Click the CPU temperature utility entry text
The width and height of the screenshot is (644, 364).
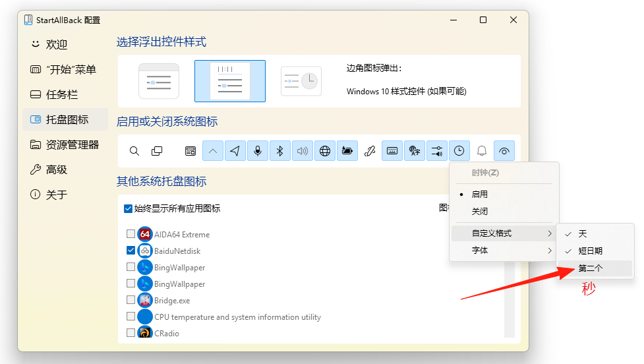coord(237,317)
